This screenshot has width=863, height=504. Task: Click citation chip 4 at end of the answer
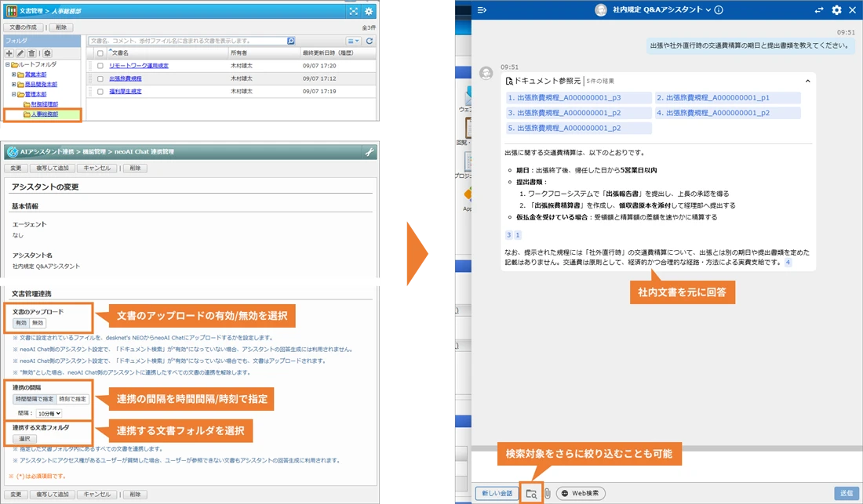click(788, 263)
